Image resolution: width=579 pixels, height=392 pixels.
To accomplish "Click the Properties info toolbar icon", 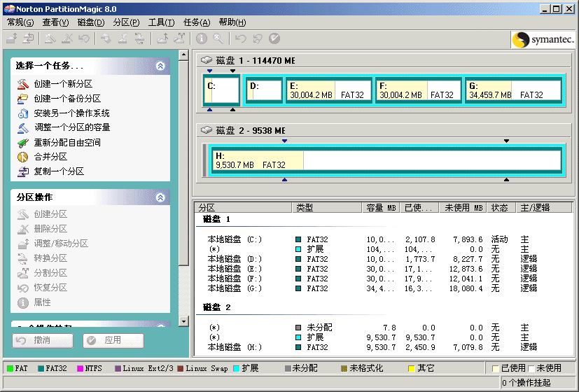I will point(201,38).
